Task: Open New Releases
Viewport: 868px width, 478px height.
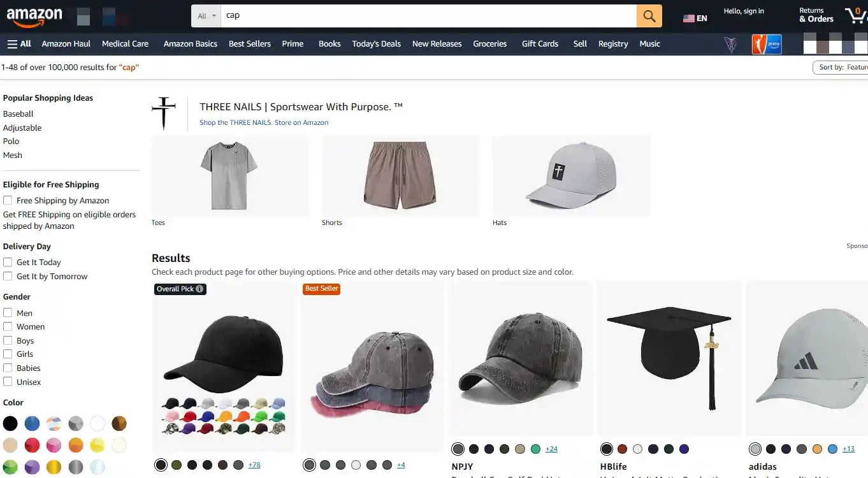Action: 437,44
